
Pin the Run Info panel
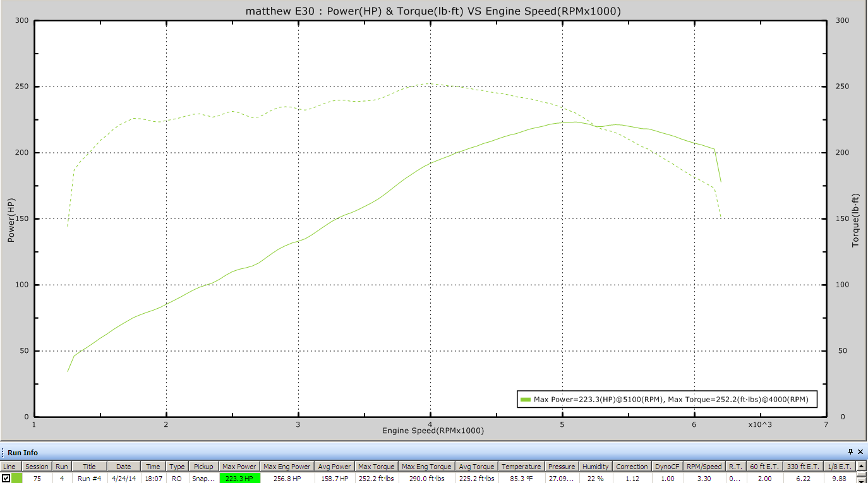tap(850, 452)
